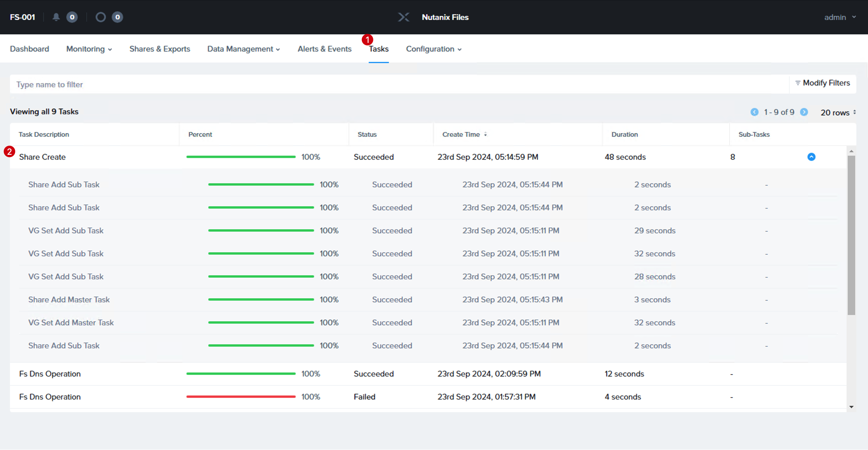Screen dimensions: 868x450
Task: Click the filter icon beside Modify Filters
Action: pyautogui.click(x=798, y=83)
